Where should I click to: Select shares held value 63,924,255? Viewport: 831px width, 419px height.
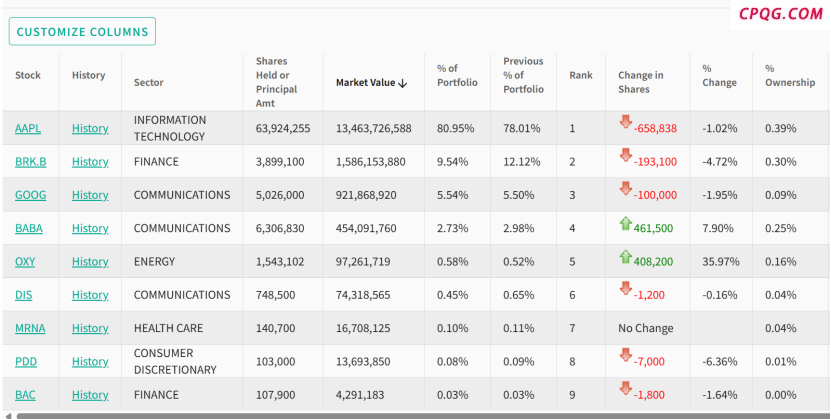click(283, 128)
